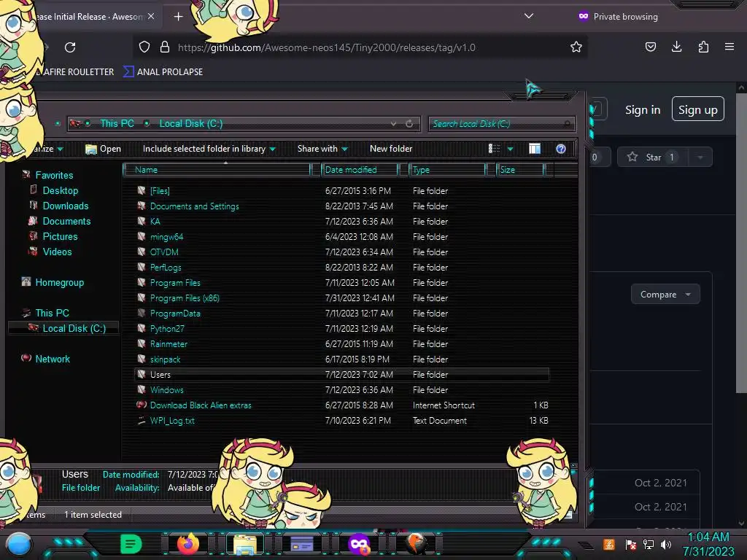Image resolution: width=747 pixels, height=560 pixels.
Task: Click the Sign up button
Action: [698, 109]
